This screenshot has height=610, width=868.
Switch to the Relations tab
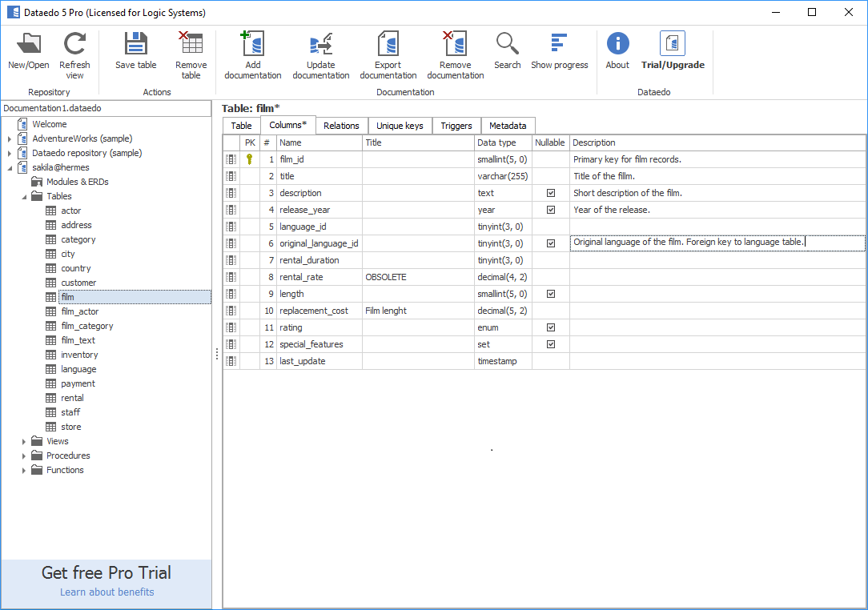(x=341, y=126)
